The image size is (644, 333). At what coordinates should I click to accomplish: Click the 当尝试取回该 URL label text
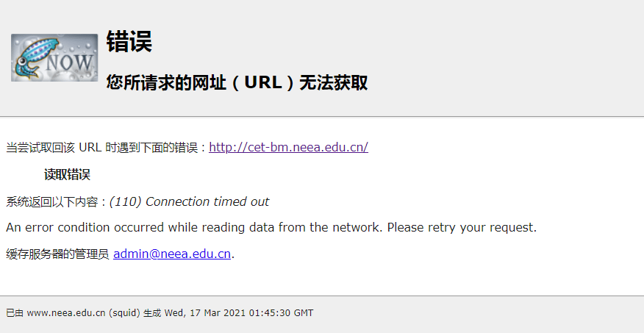click(x=108, y=147)
